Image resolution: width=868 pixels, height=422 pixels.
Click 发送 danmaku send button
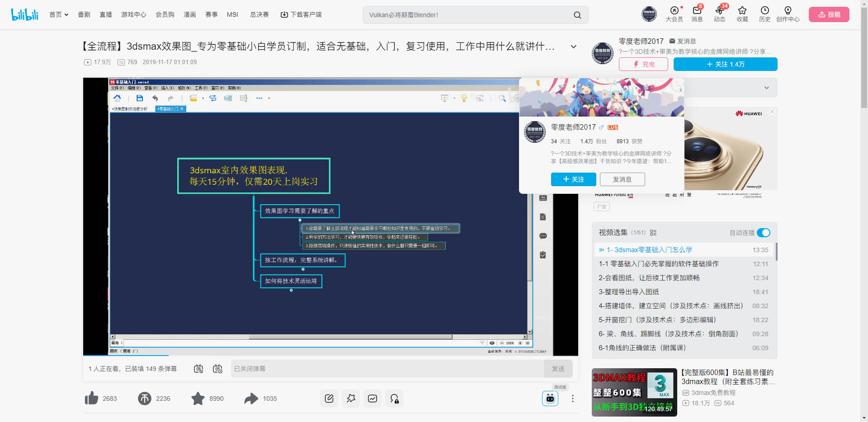(558, 369)
